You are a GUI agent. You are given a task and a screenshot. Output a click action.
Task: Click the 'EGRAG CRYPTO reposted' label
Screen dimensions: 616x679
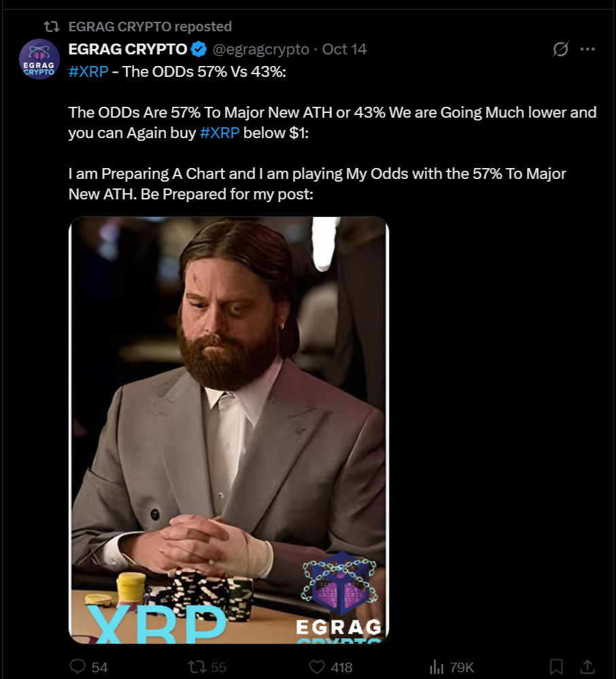[150, 27]
